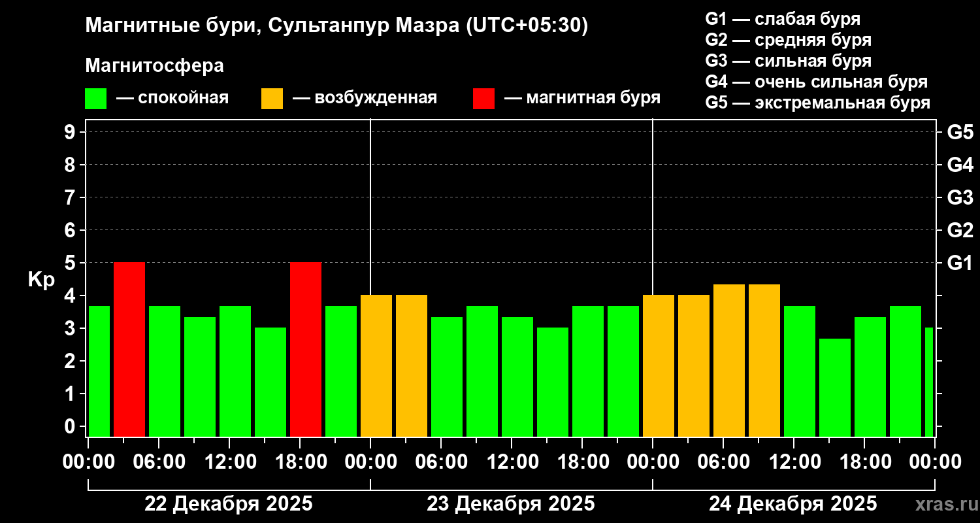Click the 'Kp' axis label
This screenshot has width=980, height=523.
[x=41, y=280]
